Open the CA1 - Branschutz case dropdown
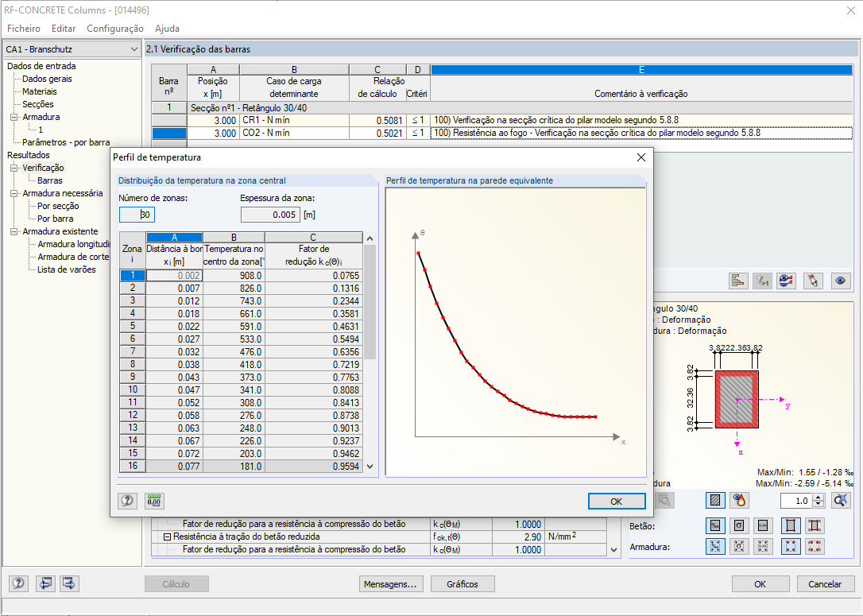 click(x=134, y=49)
